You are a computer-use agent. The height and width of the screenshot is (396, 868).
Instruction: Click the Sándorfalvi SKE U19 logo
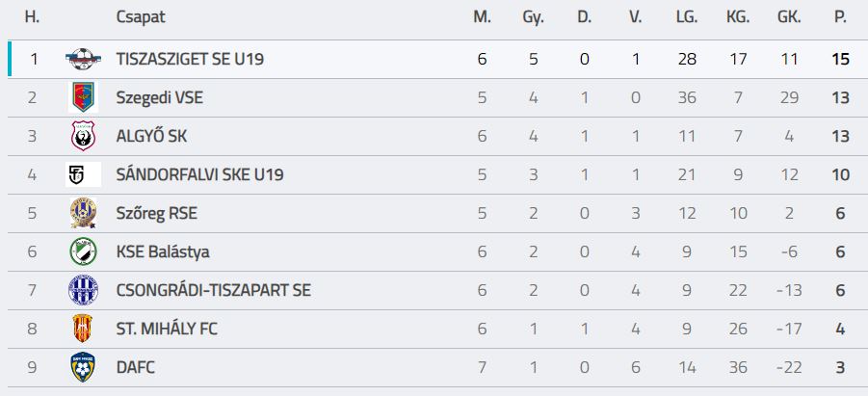click(x=83, y=174)
